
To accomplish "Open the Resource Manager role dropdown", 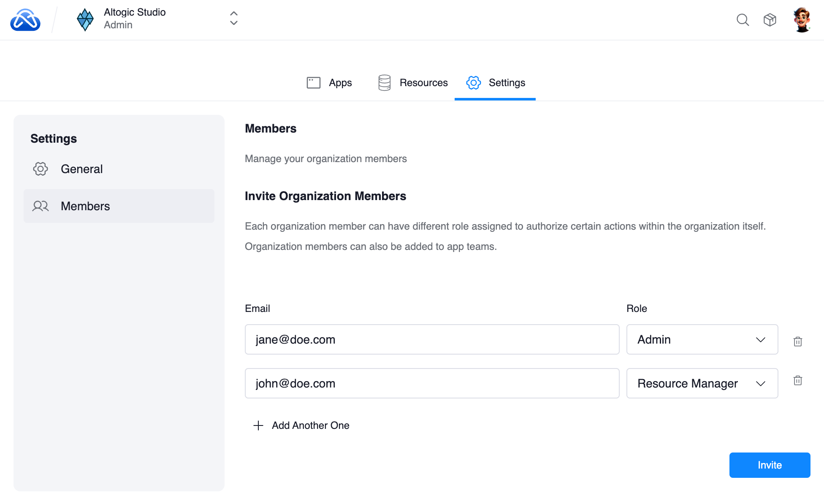I will point(702,383).
